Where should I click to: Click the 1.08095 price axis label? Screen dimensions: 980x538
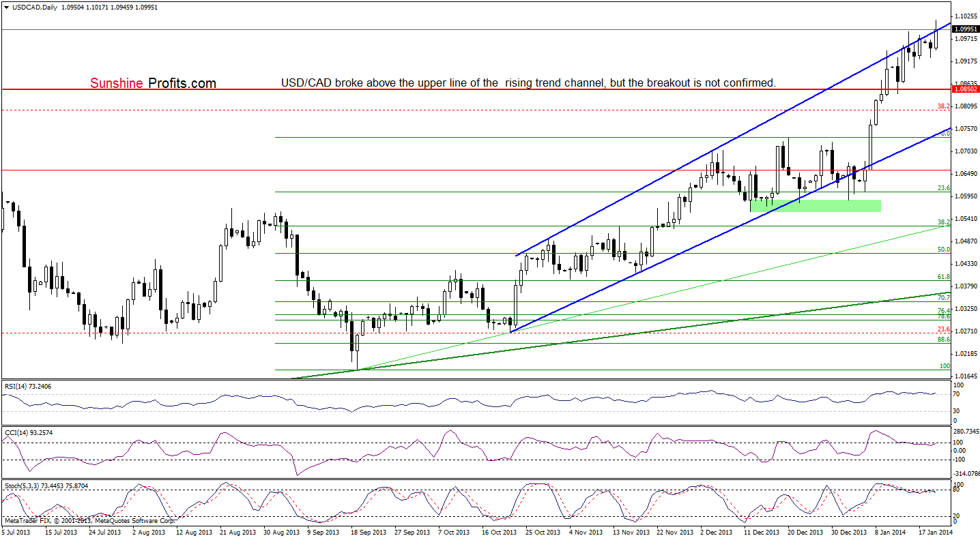(966, 106)
